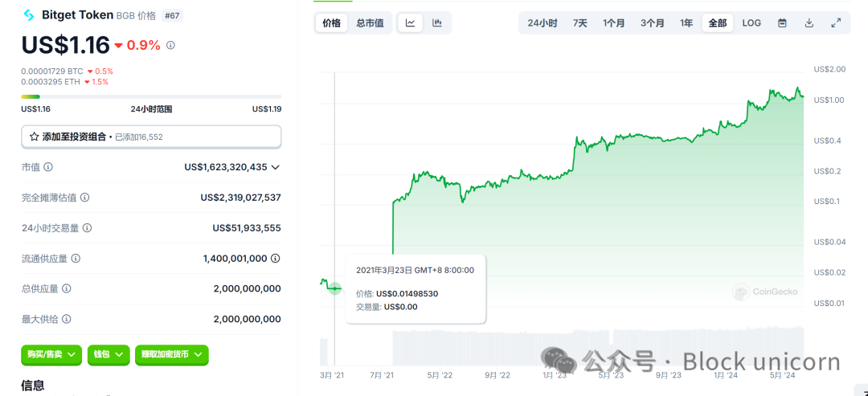Click the info icon next to 24小时交易量
The image size is (868, 396).
tap(88, 228)
